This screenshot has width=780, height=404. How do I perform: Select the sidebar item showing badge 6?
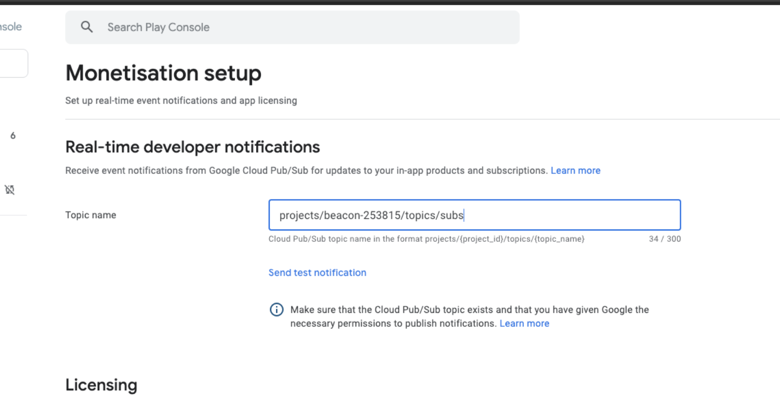13,135
